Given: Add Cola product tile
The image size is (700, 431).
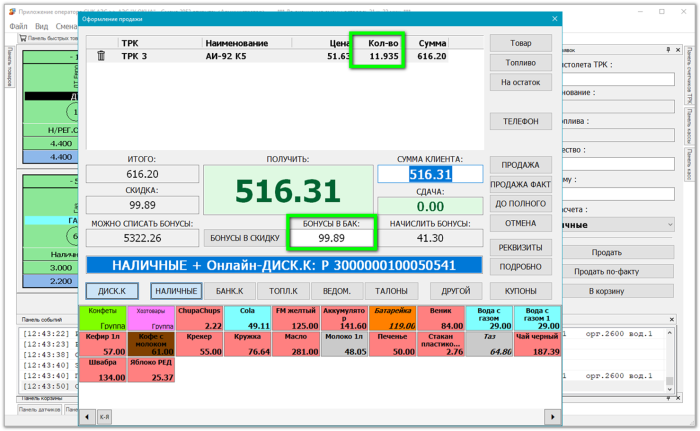Looking at the screenshot, I should tap(247, 318).
